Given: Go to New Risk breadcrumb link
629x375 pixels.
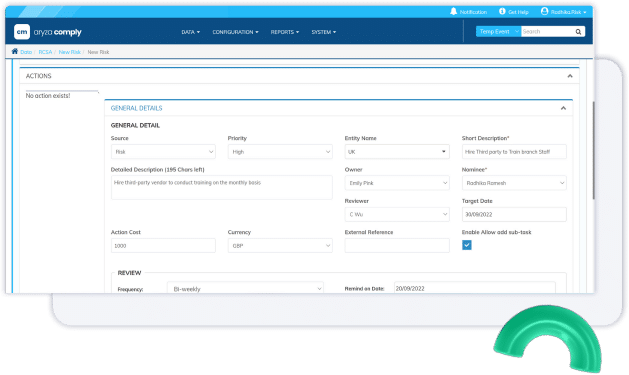Looking at the screenshot, I should [70, 52].
